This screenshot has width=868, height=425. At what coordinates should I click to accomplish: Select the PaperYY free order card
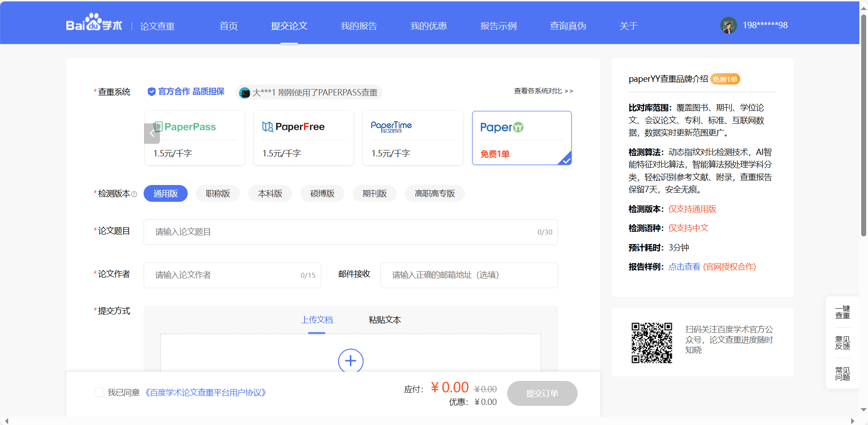522,138
